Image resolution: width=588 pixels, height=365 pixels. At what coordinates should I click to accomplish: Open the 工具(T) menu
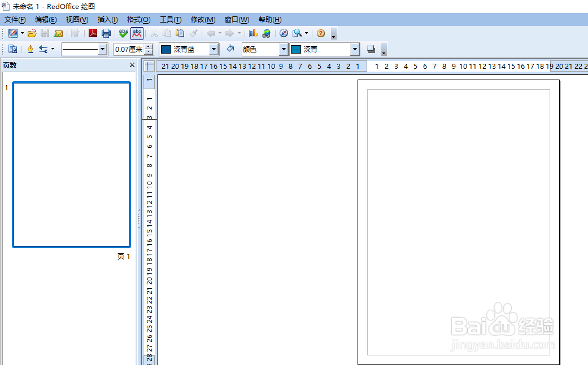(x=171, y=20)
